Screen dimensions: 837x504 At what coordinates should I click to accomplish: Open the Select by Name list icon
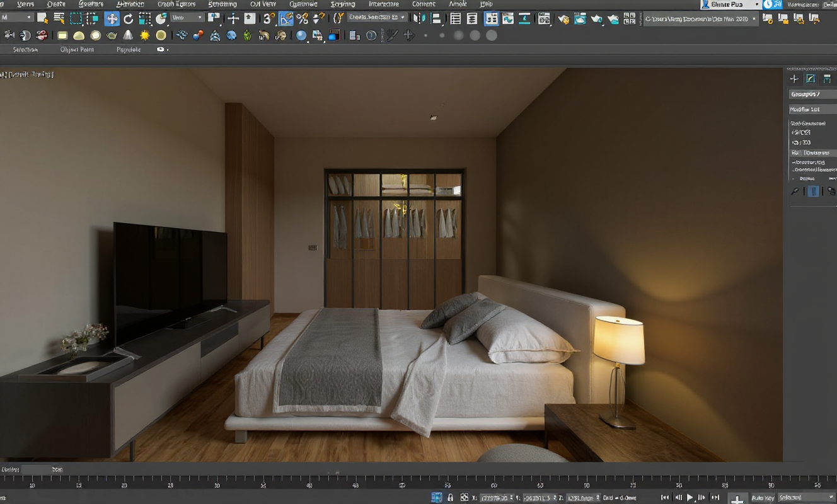pos(59,18)
